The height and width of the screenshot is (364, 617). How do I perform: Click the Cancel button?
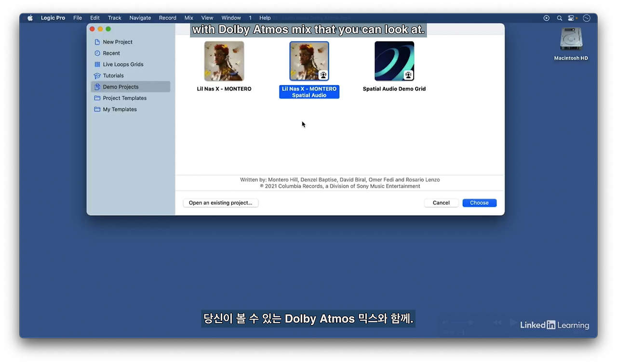coord(441,203)
